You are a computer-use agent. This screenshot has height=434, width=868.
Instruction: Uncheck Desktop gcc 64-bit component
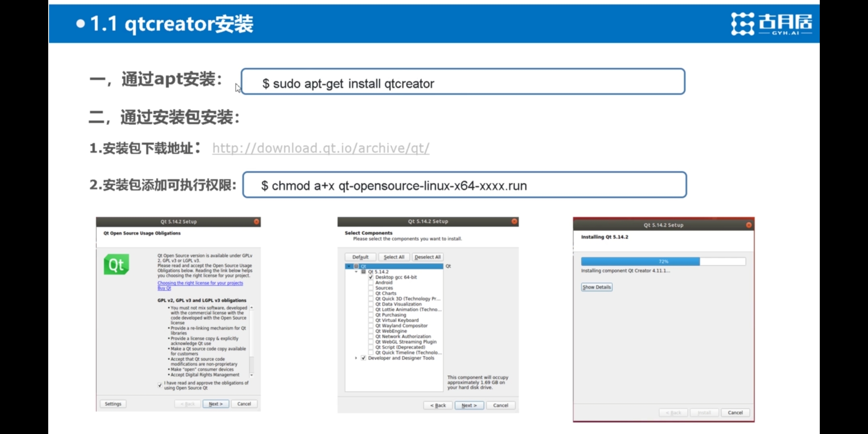pos(371,277)
